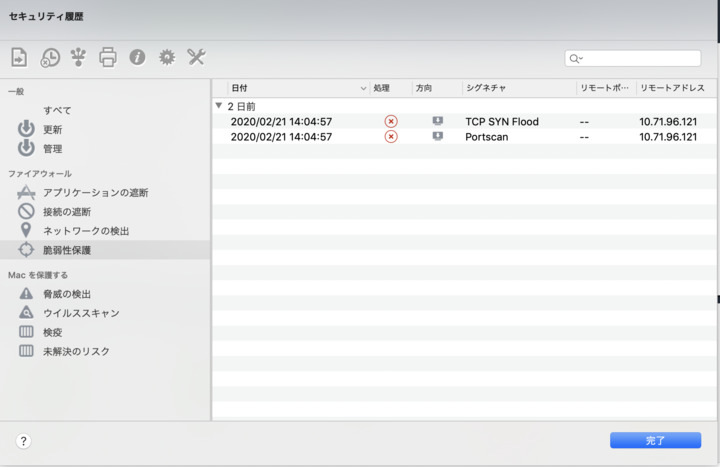720x467 pixels.
Task: Click the network trace toolbar icon
Action: coord(78,58)
